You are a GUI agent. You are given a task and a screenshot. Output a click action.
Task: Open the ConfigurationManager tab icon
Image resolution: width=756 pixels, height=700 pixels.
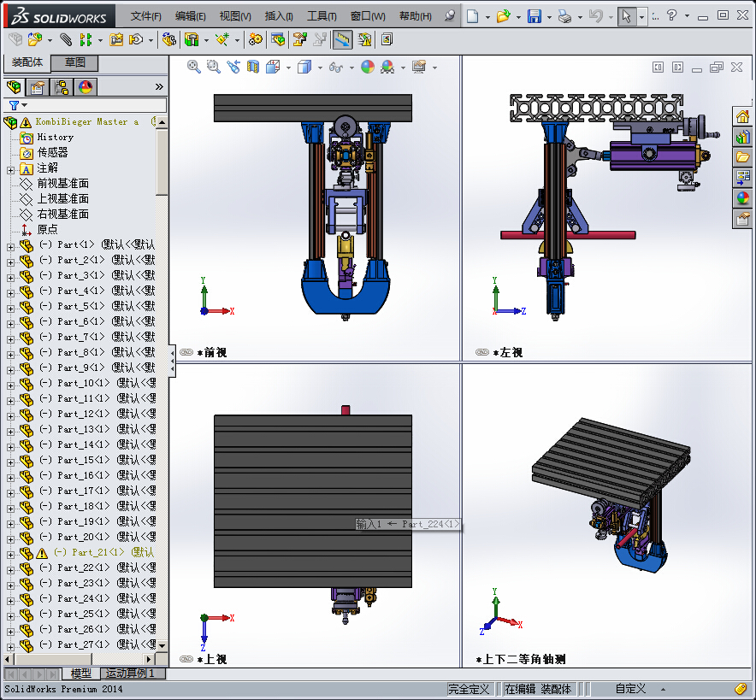click(x=62, y=86)
